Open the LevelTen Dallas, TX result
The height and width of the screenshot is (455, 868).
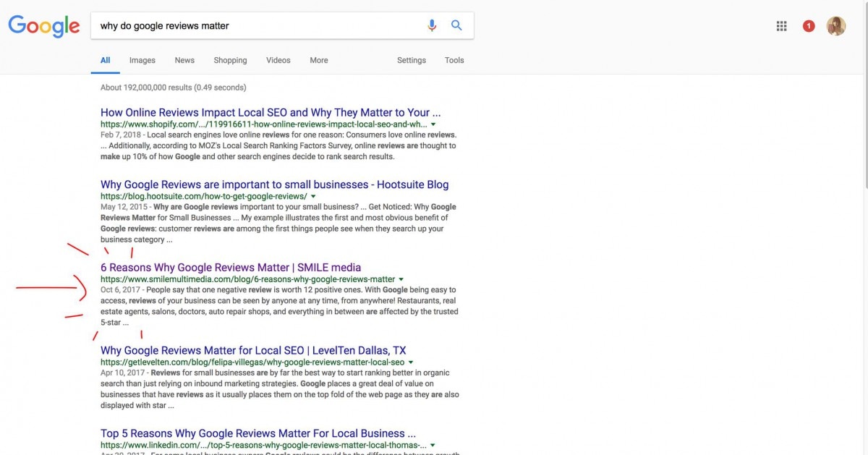click(253, 350)
